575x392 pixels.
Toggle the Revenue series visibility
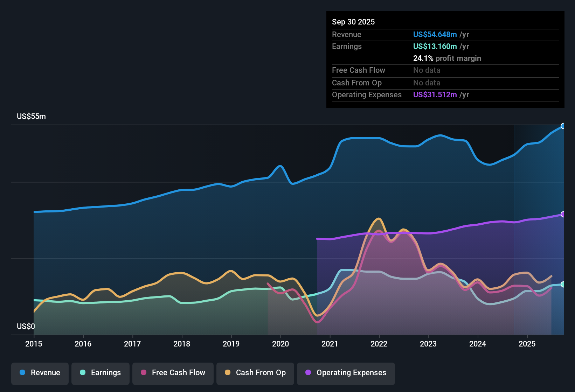pos(40,373)
